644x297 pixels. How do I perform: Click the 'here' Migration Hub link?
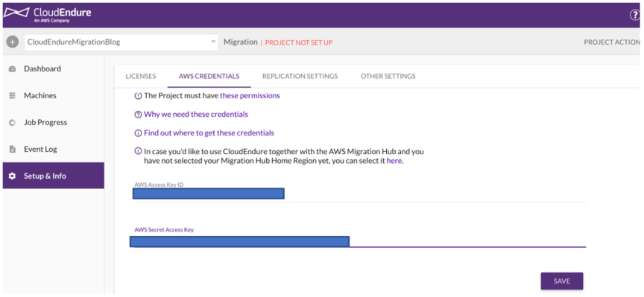(394, 162)
